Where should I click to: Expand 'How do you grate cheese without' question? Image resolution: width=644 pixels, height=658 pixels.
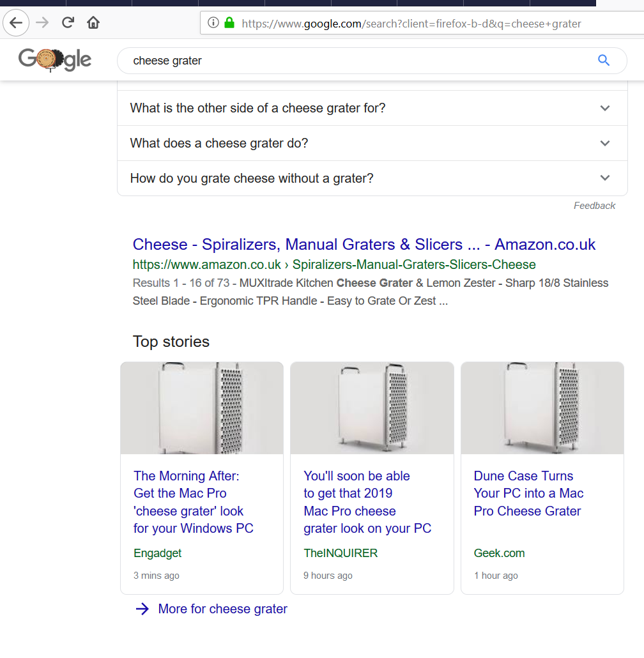(604, 178)
